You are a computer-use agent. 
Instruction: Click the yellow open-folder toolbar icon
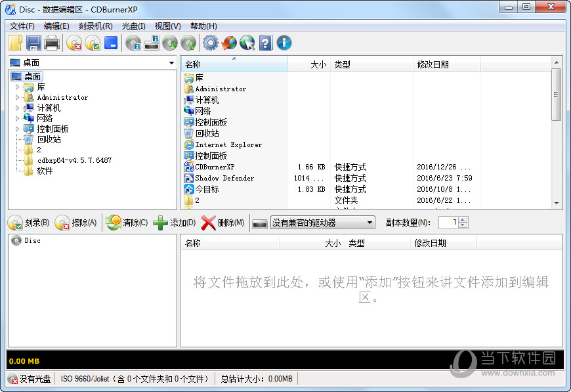(x=16, y=43)
